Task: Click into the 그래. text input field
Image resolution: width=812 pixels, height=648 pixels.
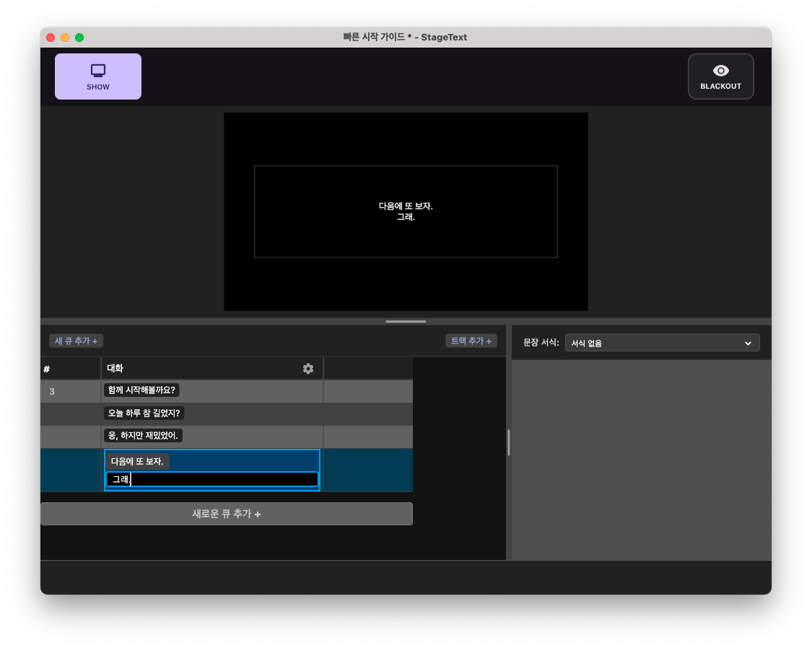Action: coord(212,479)
